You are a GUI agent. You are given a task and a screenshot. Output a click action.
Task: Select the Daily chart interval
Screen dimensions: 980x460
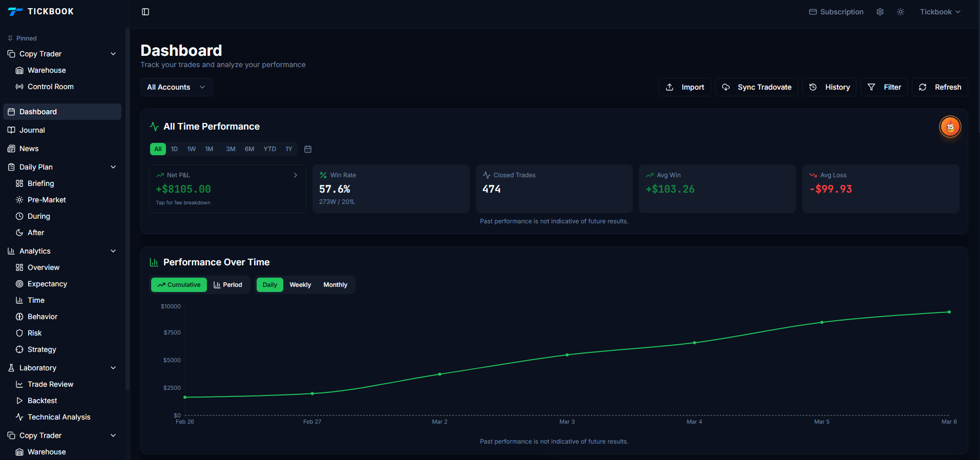pyautogui.click(x=270, y=285)
